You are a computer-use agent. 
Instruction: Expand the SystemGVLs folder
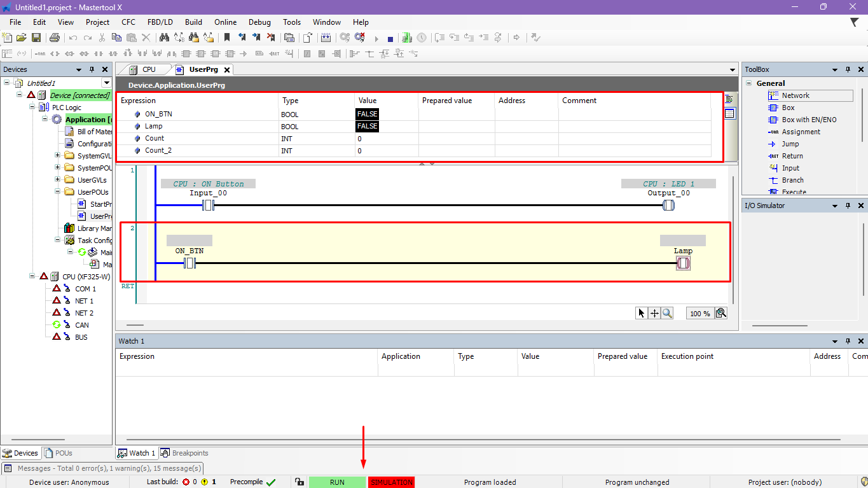point(58,156)
